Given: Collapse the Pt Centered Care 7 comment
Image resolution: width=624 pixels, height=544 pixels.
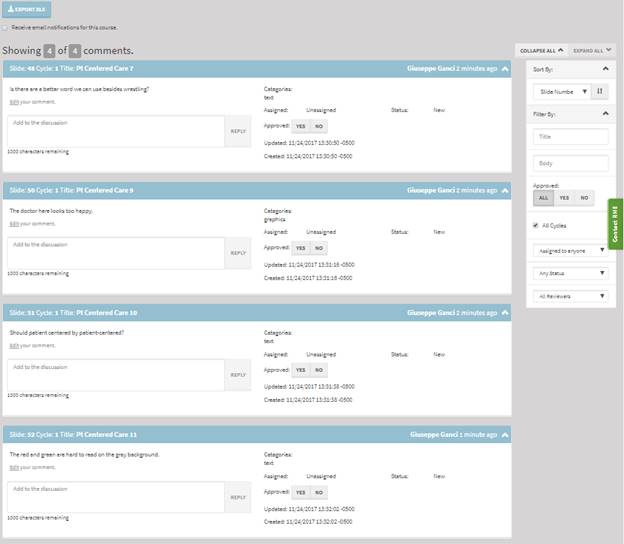Looking at the screenshot, I should pyautogui.click(x=505, y=68).
